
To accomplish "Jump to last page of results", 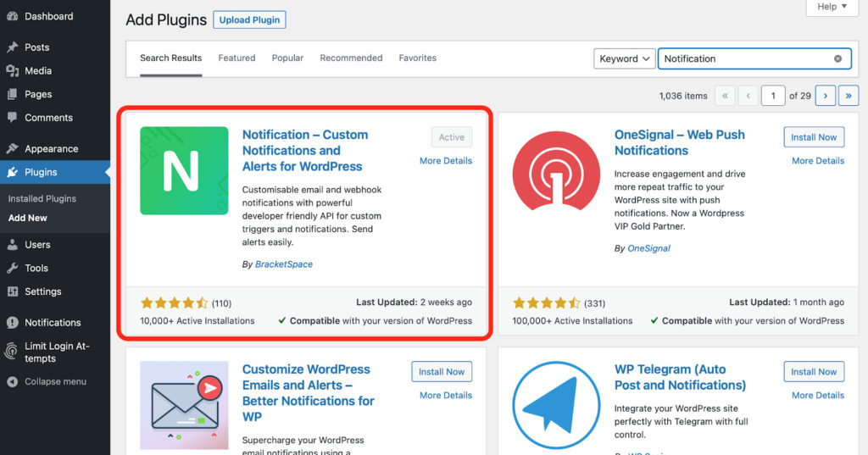I will [x=849, y=96].
